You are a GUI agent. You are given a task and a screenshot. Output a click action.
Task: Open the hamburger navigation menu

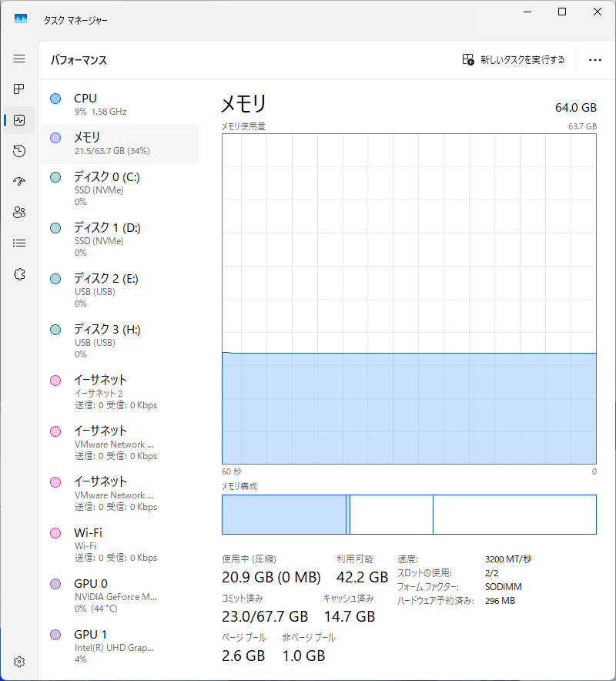[x=19, y=59]
